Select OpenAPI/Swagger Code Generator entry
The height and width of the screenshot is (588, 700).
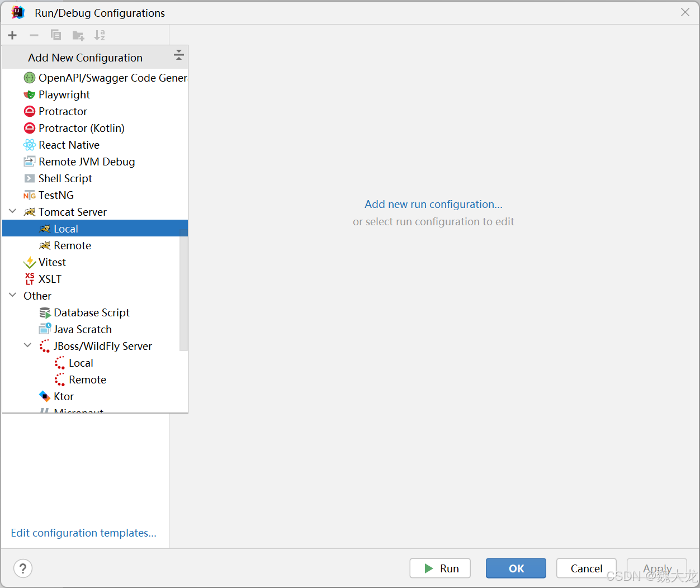click(x=95, y=78)
